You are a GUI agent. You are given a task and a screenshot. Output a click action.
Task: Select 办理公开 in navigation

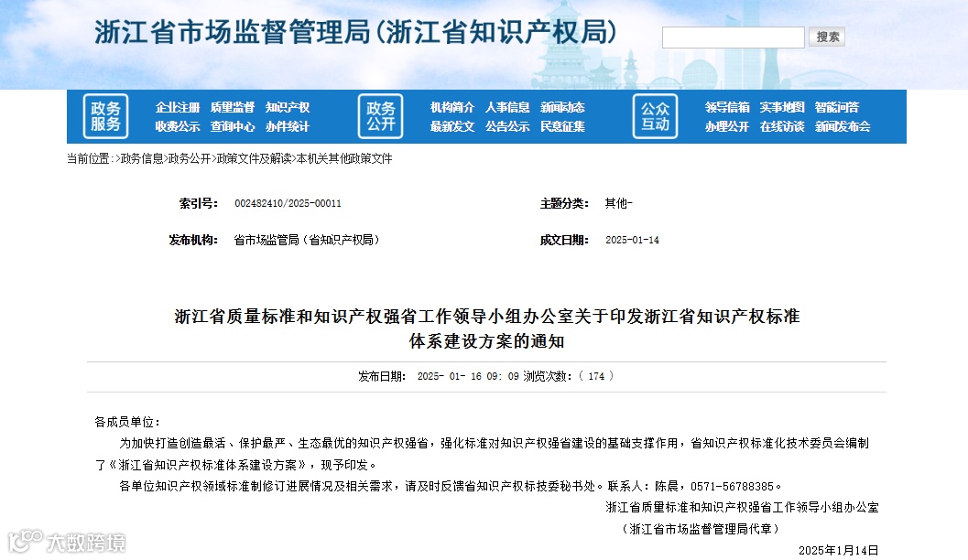[727, 126]
